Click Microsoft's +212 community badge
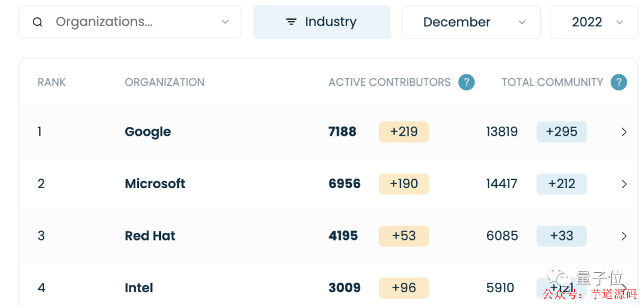 coord(562,184)
